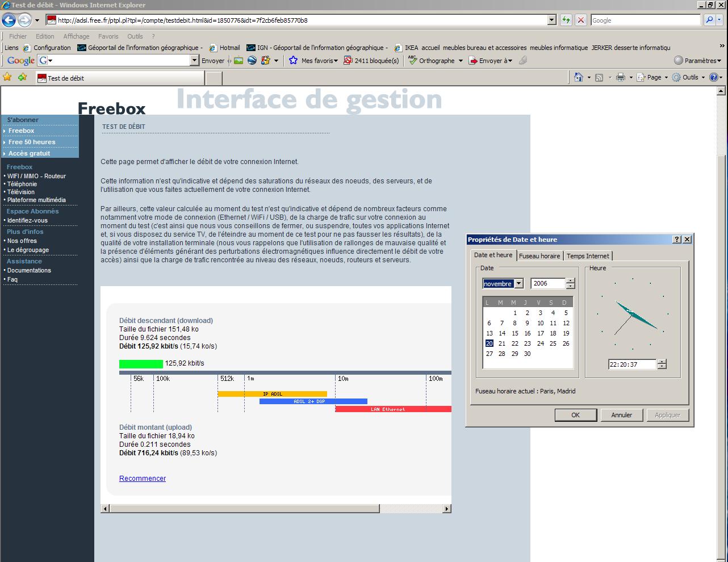
Task: Click the browser Back arrow button
Action: [9, 20]
